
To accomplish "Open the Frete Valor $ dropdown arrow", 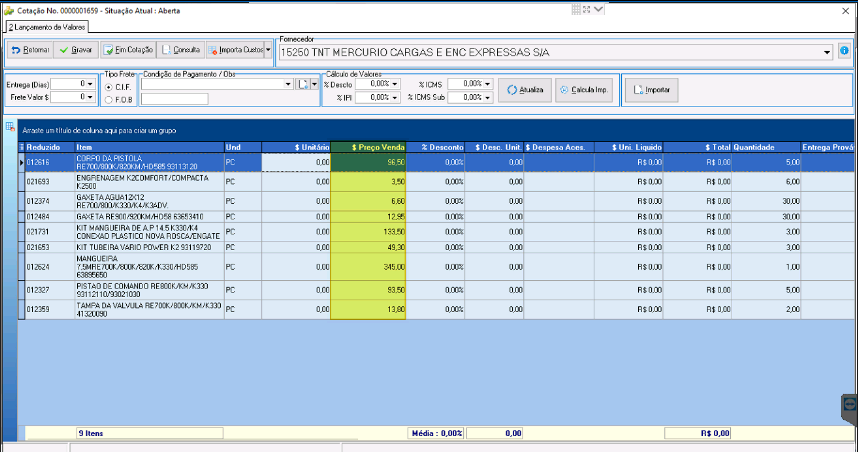I will (90, 97).
